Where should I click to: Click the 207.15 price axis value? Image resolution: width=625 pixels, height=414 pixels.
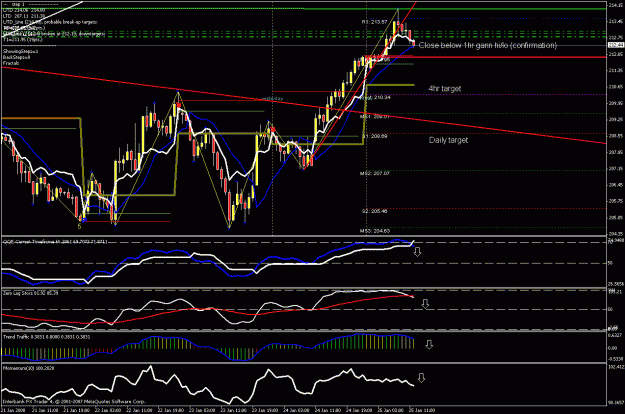(x=616, y=169)
